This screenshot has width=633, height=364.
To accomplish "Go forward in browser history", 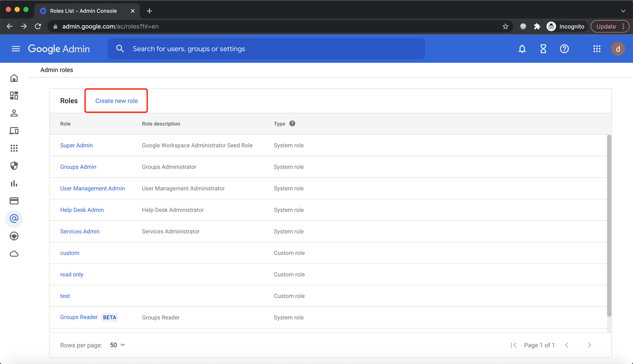I will [24, 26].
